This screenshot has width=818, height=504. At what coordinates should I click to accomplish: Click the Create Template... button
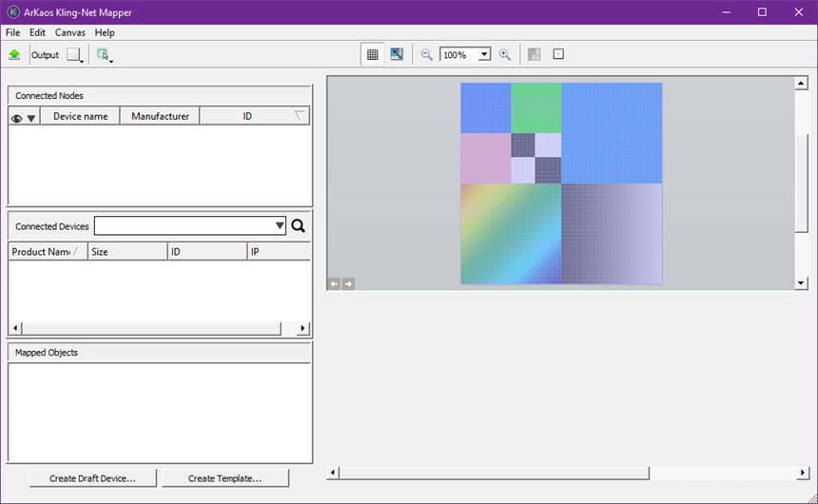[224, 478]
